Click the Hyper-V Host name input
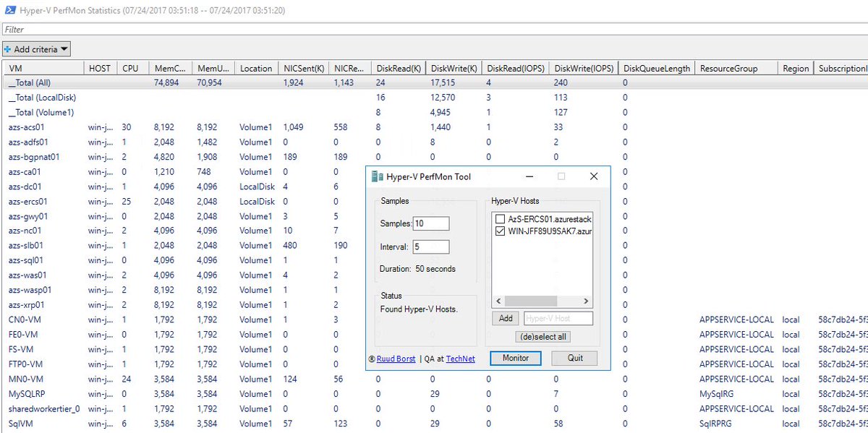 pos(558,318)
